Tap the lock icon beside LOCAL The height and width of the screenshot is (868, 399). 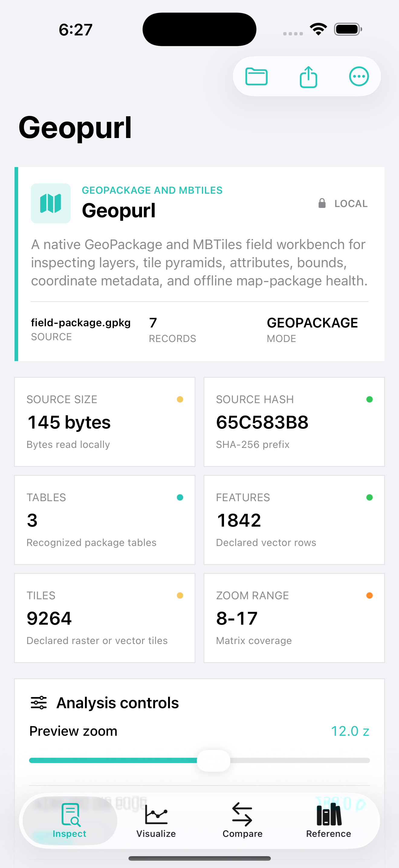[322, 203]
